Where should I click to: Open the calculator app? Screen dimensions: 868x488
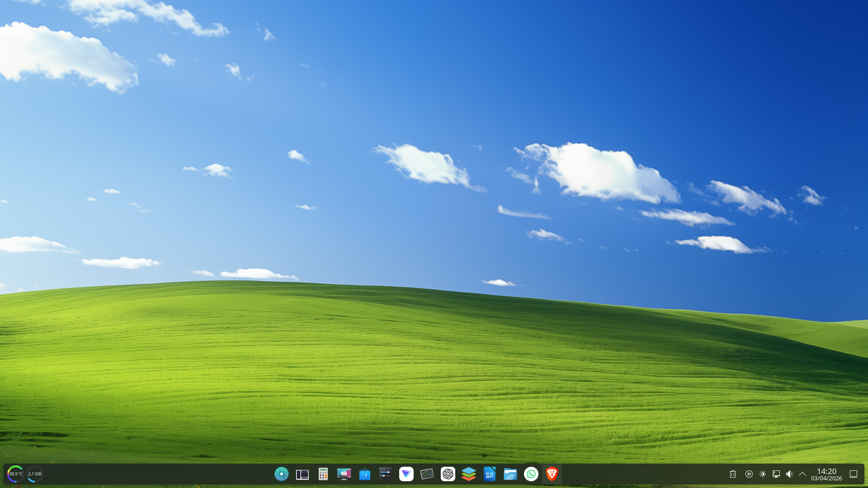click(323, 474)
